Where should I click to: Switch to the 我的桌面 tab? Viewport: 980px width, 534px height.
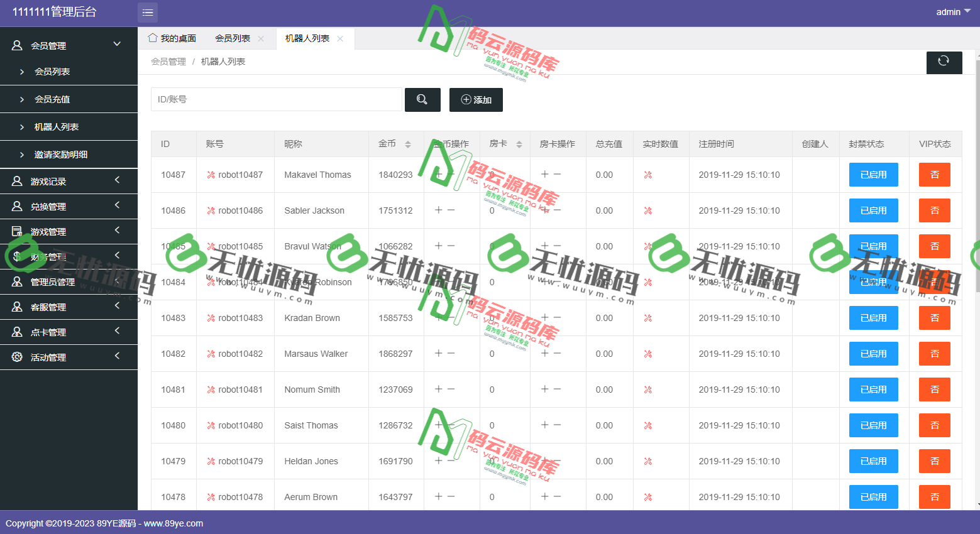pyautogui.click(x=171, y=38)
